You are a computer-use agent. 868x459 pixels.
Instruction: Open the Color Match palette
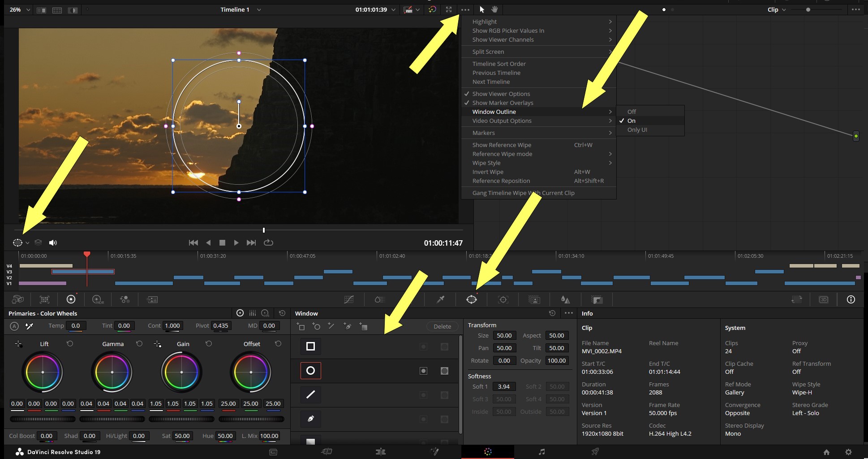click(44, 299)
